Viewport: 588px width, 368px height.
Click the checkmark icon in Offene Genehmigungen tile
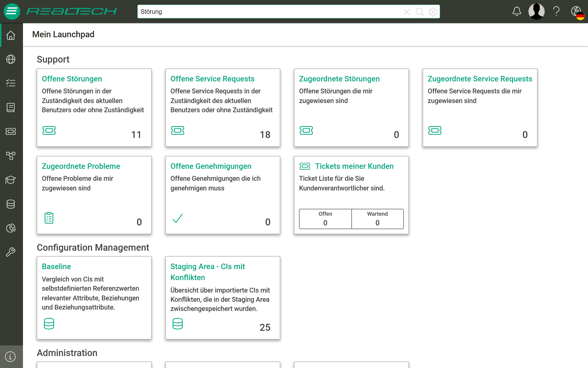[178, 218]
